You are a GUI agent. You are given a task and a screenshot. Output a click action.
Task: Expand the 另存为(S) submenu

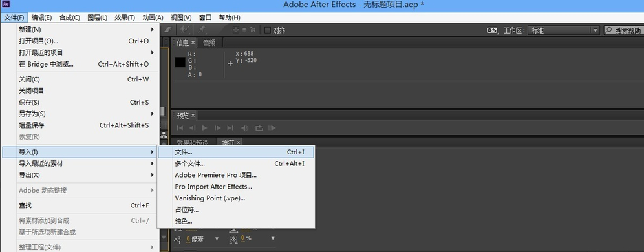point(80,114)
